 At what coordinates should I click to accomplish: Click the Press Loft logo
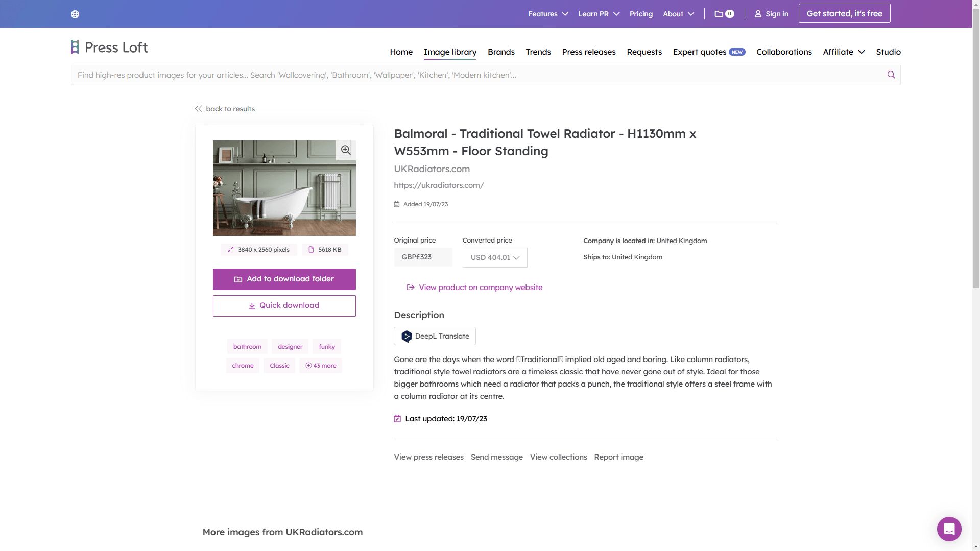click(x=108, y=47)
